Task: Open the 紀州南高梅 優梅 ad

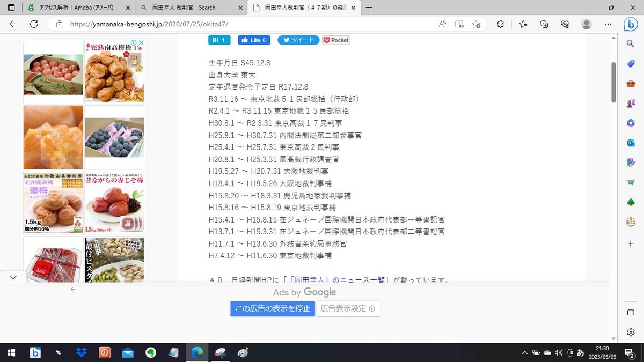Action: [53, 202]
